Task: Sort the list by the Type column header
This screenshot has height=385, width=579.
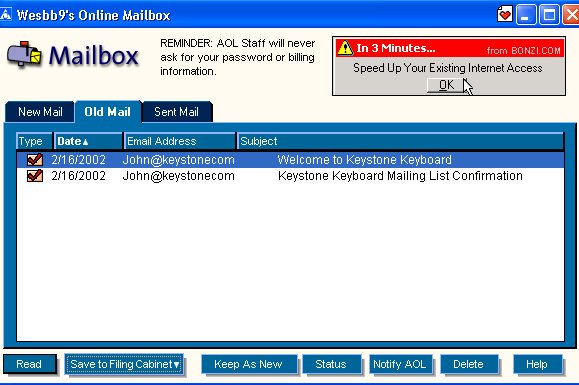Action: click(34, 141)
